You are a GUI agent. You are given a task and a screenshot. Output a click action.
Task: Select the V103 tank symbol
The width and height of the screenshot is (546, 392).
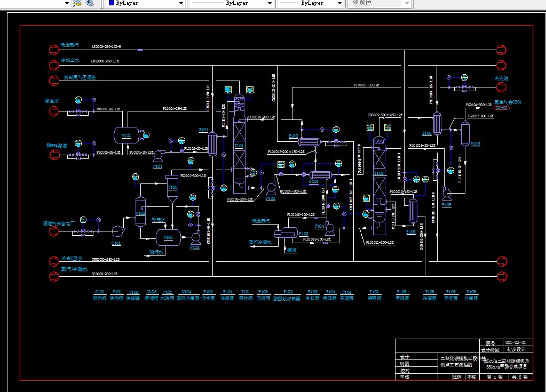pos(168,237)
